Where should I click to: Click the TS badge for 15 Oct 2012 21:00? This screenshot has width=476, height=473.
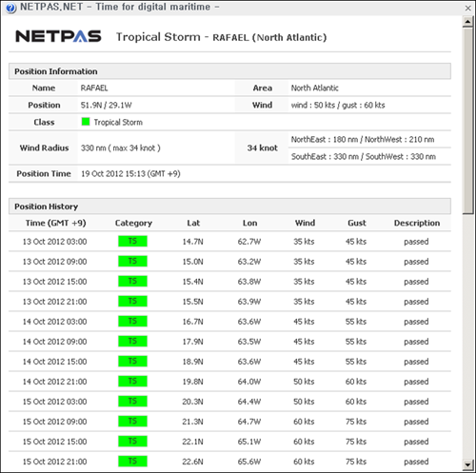point(132,462)
